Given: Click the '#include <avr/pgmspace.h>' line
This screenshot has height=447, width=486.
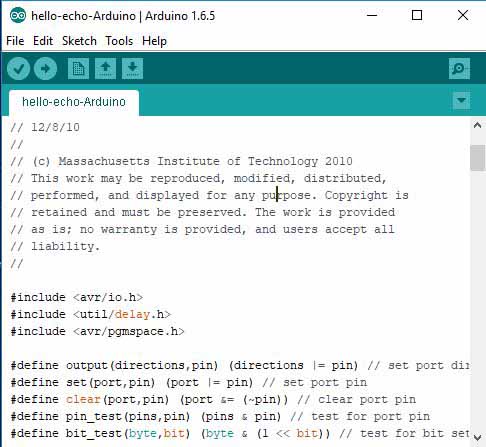Looking at the screenshot, I should (97, 331).
